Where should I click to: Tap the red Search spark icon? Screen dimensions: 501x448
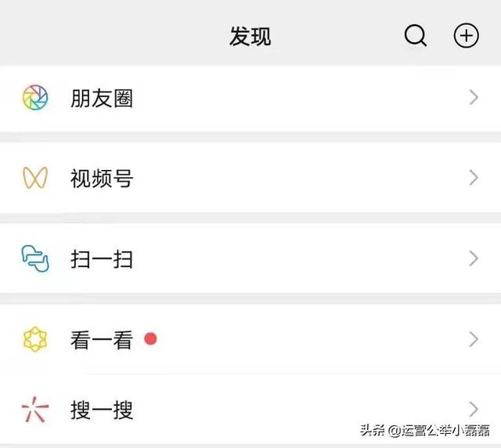click(x=35, y=410)
